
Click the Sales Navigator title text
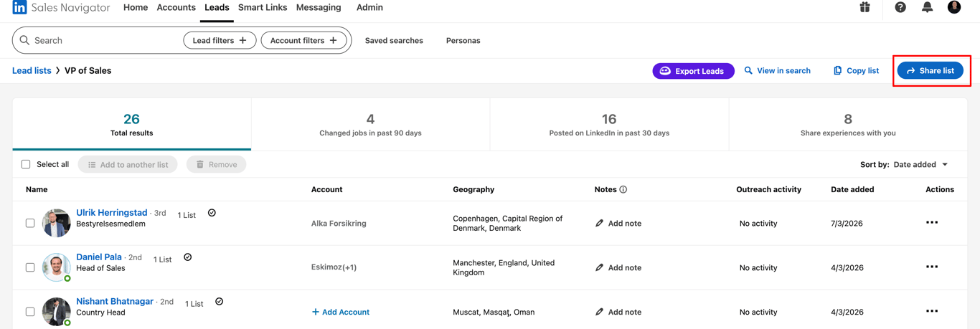(x=70, y=7)
